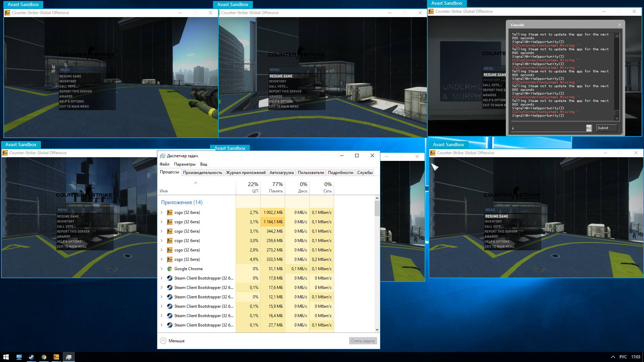Image resolution: width=644 pixels, height=362 pixels.
Task: Open the Параметры menu
Action: coord(184,164)
